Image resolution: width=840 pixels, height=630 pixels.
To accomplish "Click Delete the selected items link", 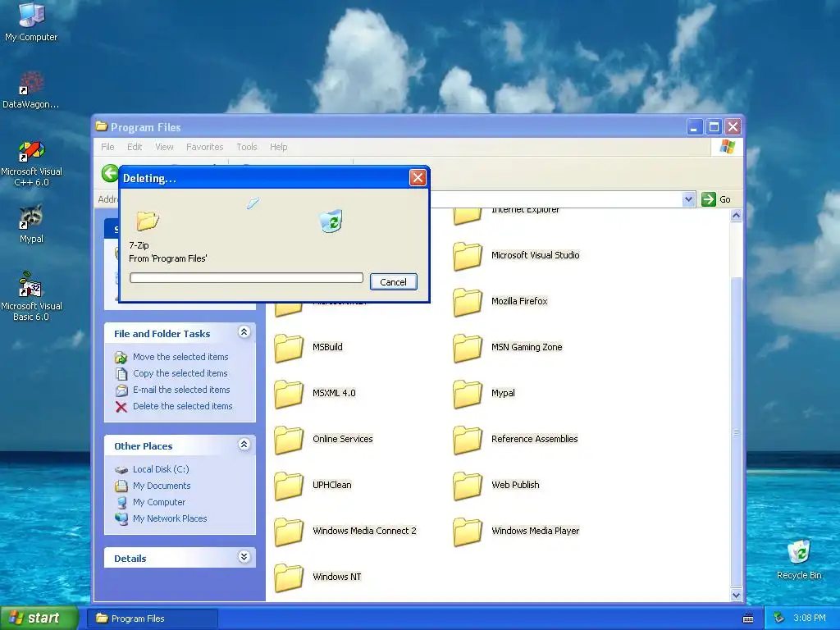I will 183,407.
